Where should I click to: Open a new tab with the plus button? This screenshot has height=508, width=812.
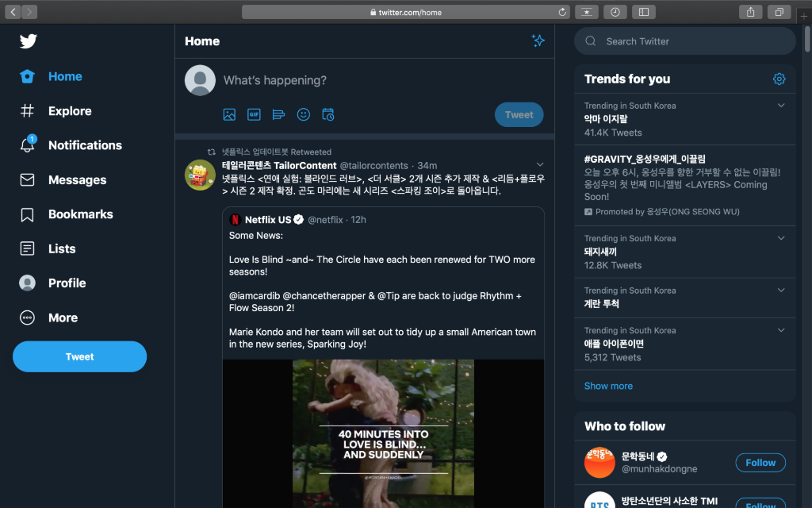(x=804, y=16)
